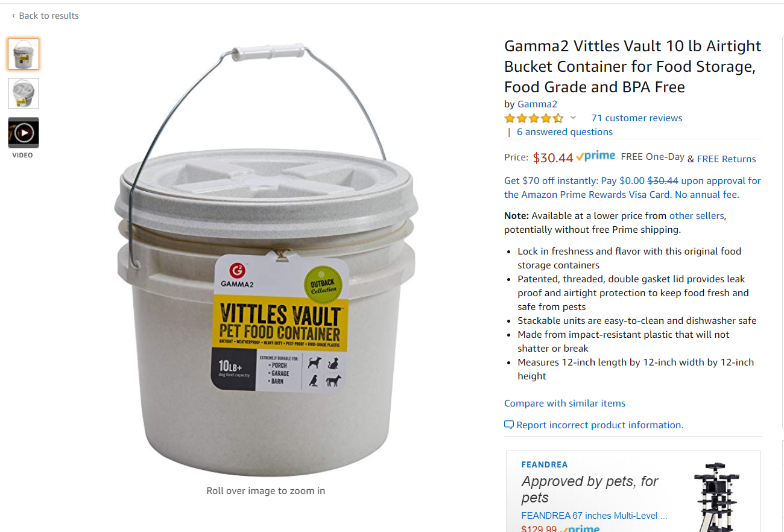Image resolution: width=784 pixels, height=532 pixels.
Task: Open the FEANDREA 67 inches Multi-Level listing
Action: click(594, 516)
